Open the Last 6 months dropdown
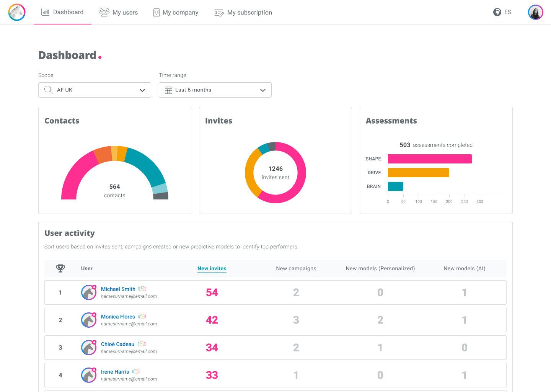The image size is (551, 392). pos(215,90)
